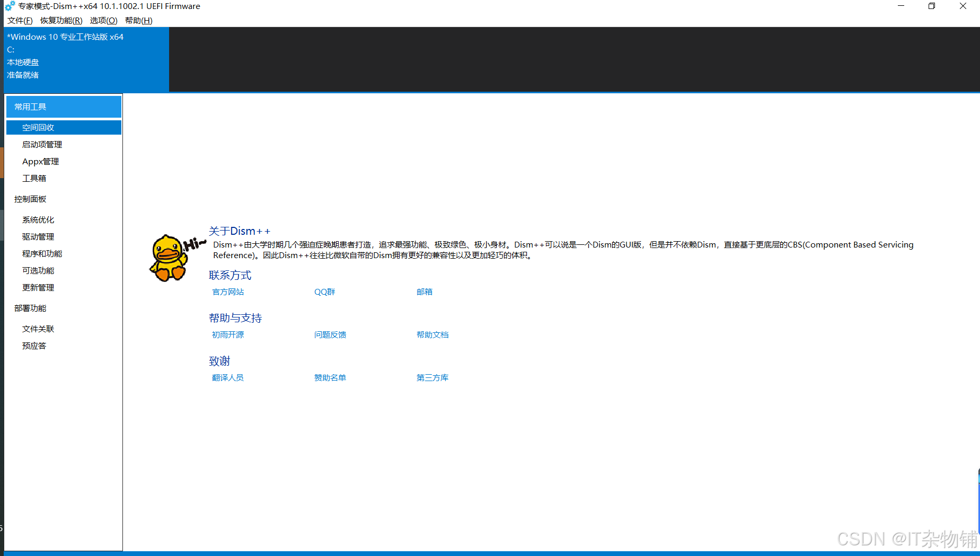Open the 翻译人员 credits link

(228, 378)
